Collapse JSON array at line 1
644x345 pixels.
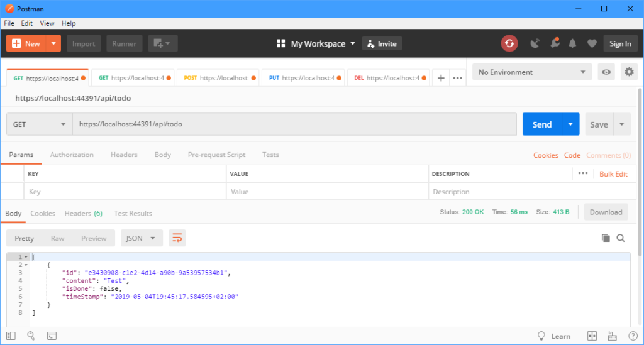point(26,257)
